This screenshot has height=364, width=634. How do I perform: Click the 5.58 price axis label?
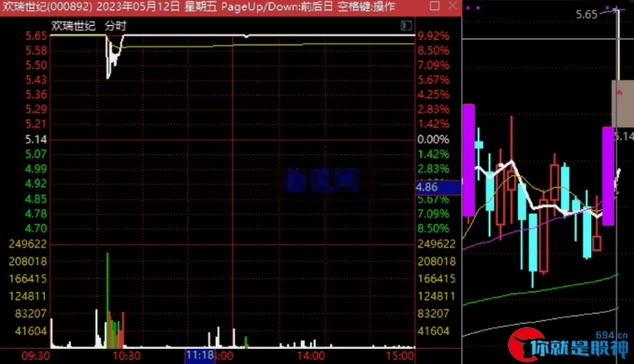pos(36,50)
